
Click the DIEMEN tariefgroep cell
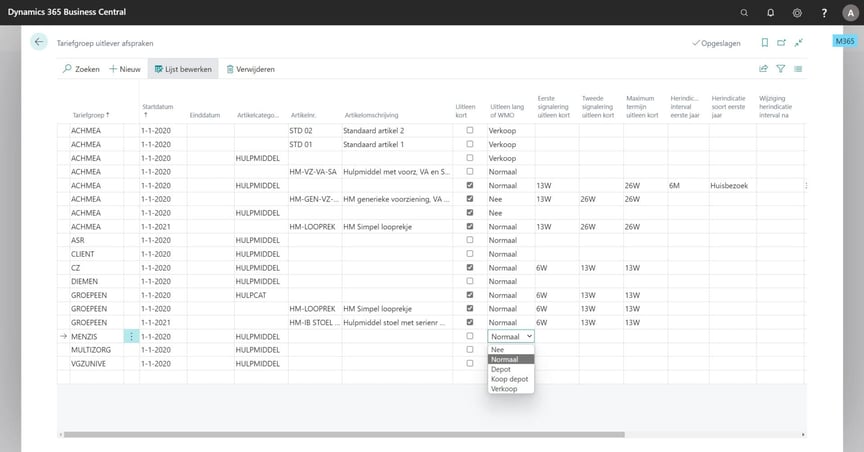coord(96,281)
